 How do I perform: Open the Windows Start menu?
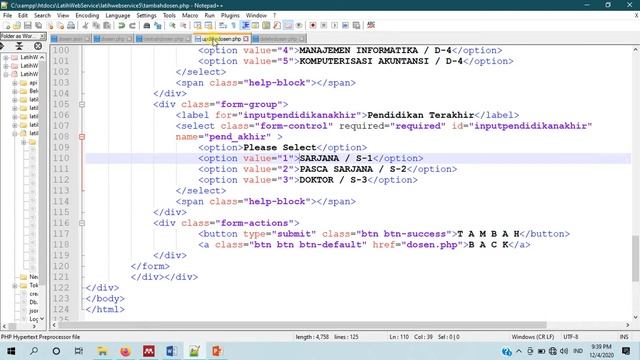coord(11,351)
